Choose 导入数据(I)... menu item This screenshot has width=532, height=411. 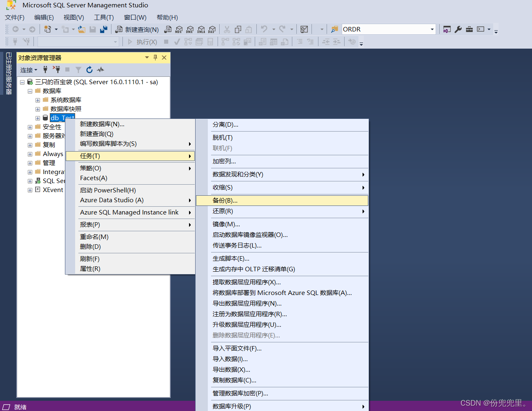[x=282, y=359]
